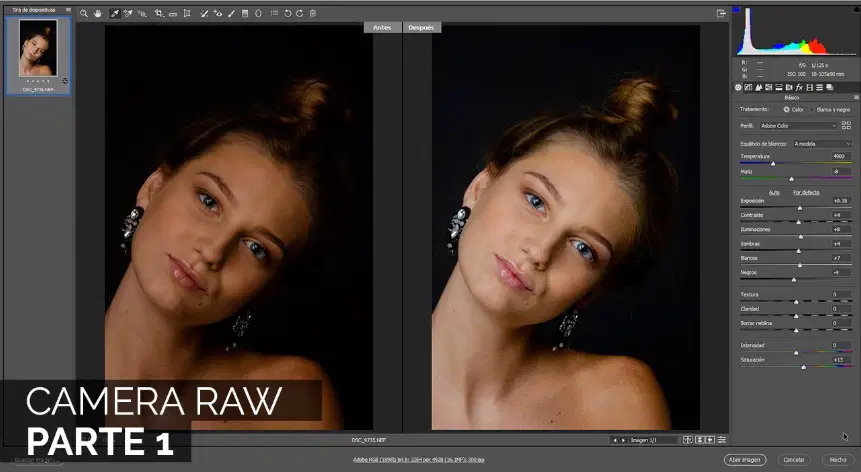Go to the previous image arrow

[614, 440]
